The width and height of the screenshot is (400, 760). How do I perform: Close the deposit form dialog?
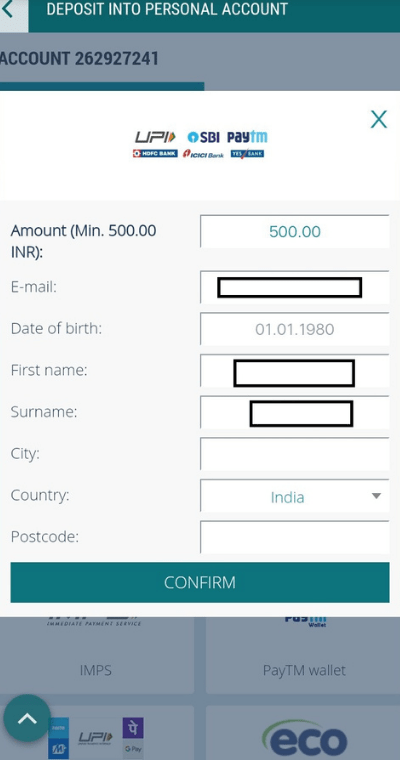point(379,119)
